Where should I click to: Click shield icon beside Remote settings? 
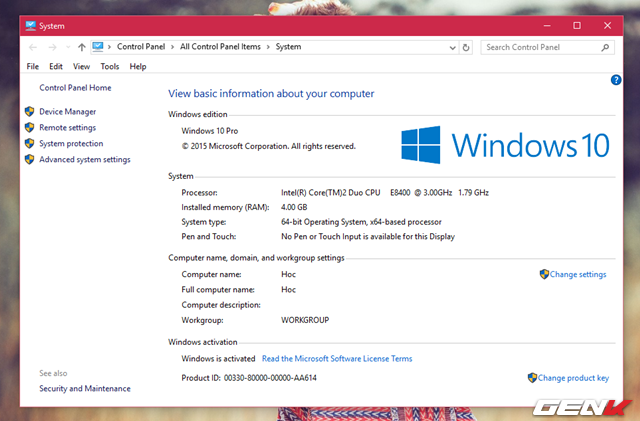(29, 127)
